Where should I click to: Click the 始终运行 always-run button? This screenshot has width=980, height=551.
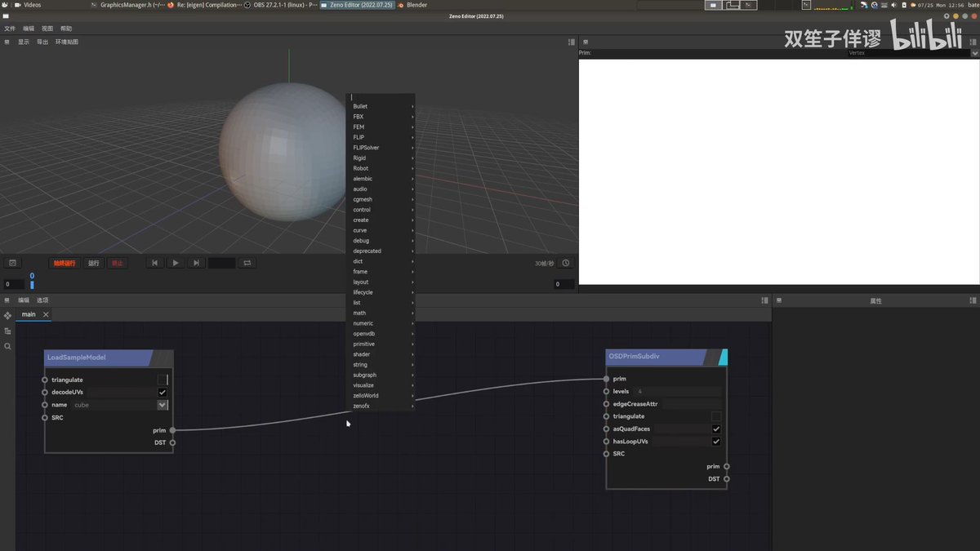tap(65, 263)
